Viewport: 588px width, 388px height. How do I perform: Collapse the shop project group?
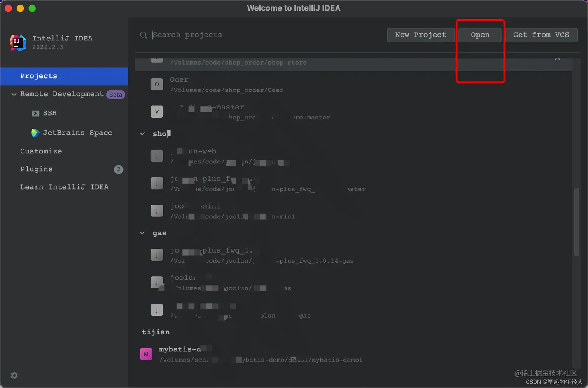pyautogui.click(x=142, y=134)
